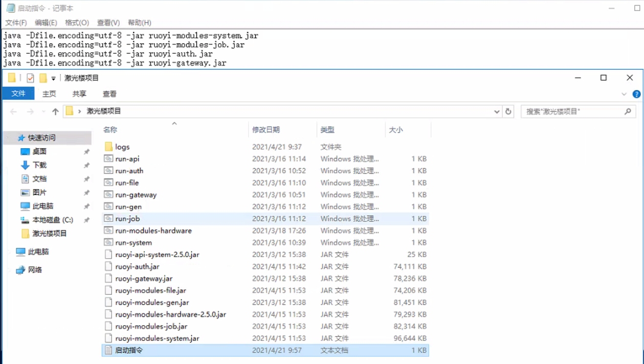
Task: Select the ruoyi-modules-gen.jar file icon
Action: coord(108,302)
